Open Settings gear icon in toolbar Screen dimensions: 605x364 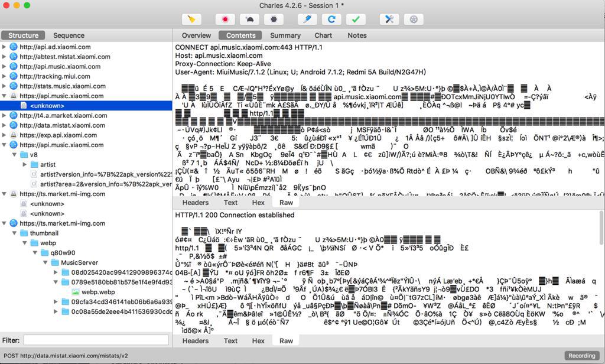coord(414,19)
